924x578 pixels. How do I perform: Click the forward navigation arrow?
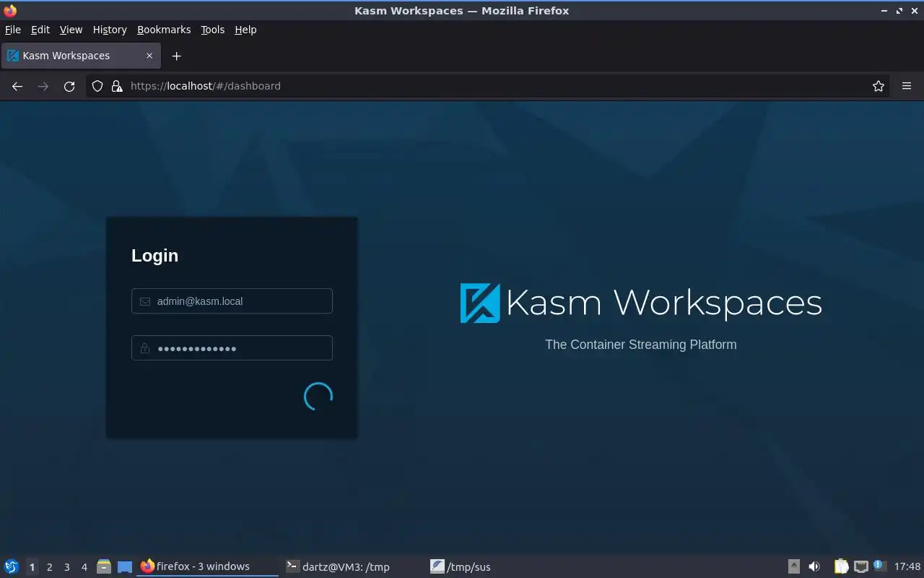(43, 86)
